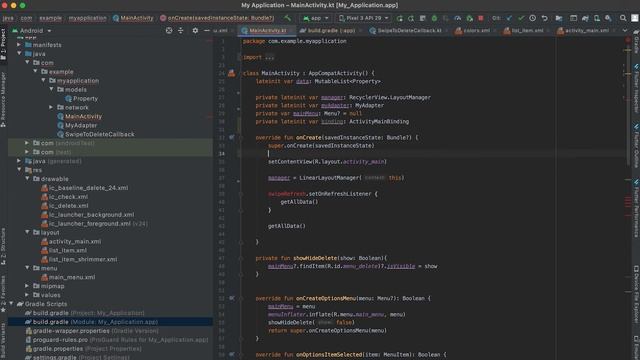Image resolution: width=640 pixels, height=360 pixels.
Task: Open the Android project view dropdown
Action: [31, 31]
